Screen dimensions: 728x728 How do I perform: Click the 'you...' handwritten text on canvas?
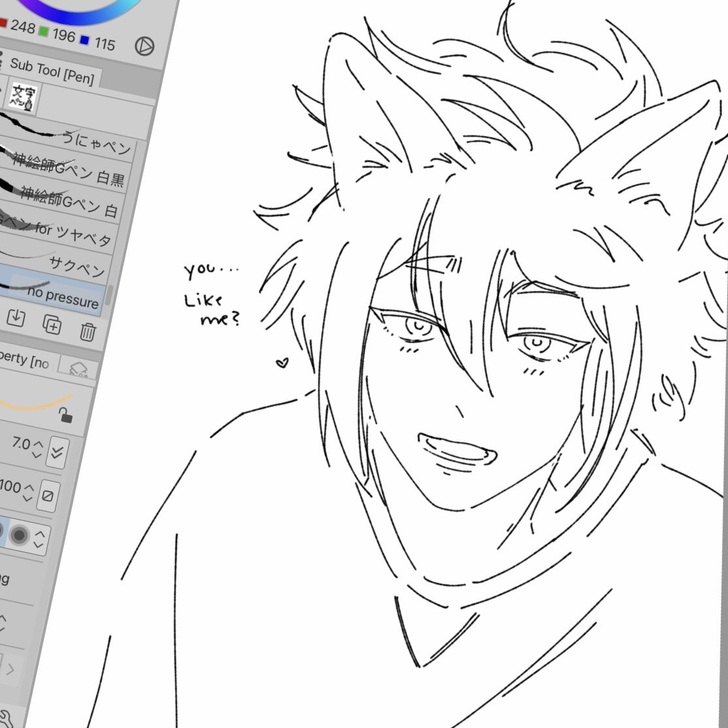(x=211, y=270)
